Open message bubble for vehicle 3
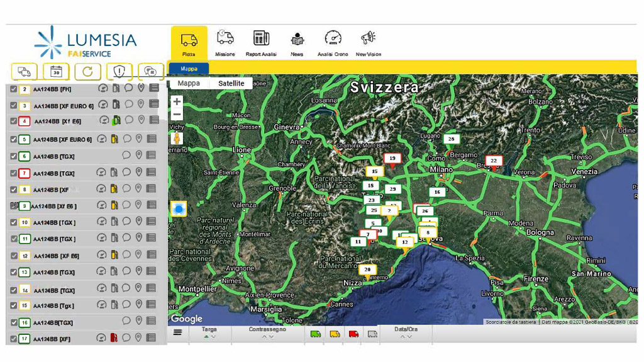Image resolution: width=644 pixels, height=362 pixels. (128, 104)
